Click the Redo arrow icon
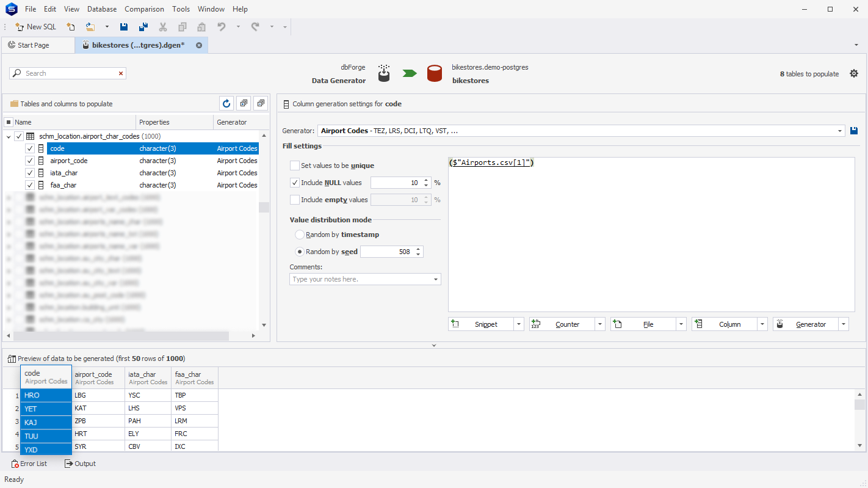The height and width of the screenshot is (488, 868). point(255,27)
